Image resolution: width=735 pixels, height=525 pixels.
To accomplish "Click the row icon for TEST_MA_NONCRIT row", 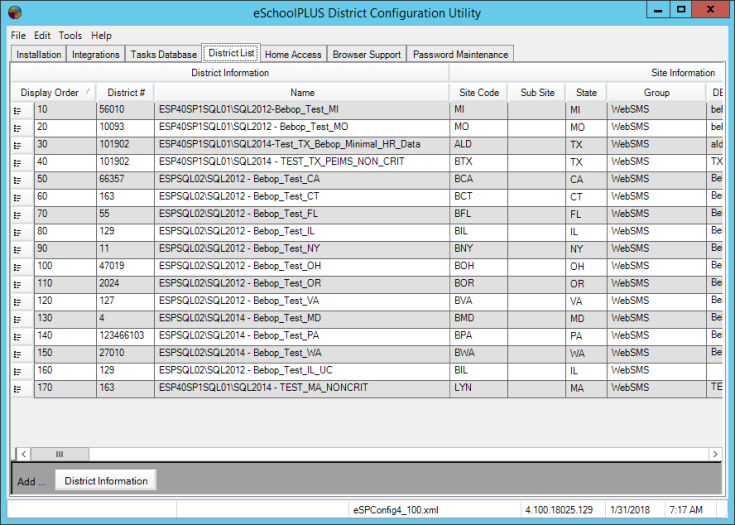I will (18, 388).
